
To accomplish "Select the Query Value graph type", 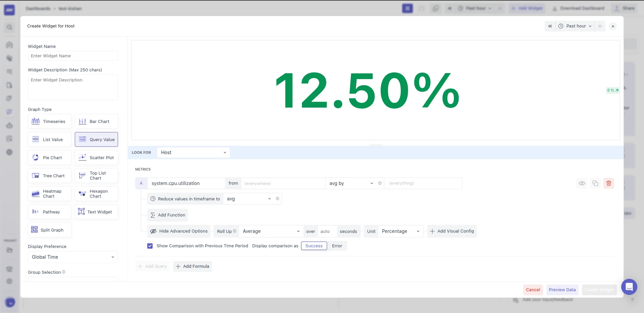I will [x=96, y=139].
